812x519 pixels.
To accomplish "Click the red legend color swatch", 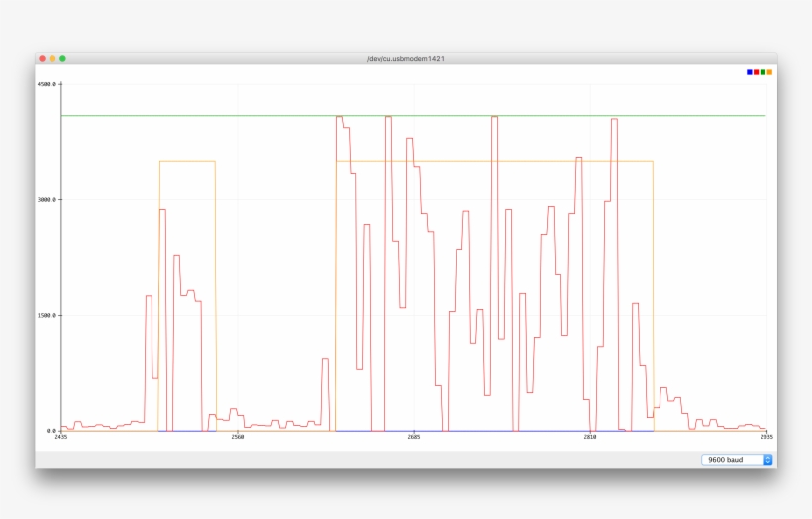I will click(757, 72).
